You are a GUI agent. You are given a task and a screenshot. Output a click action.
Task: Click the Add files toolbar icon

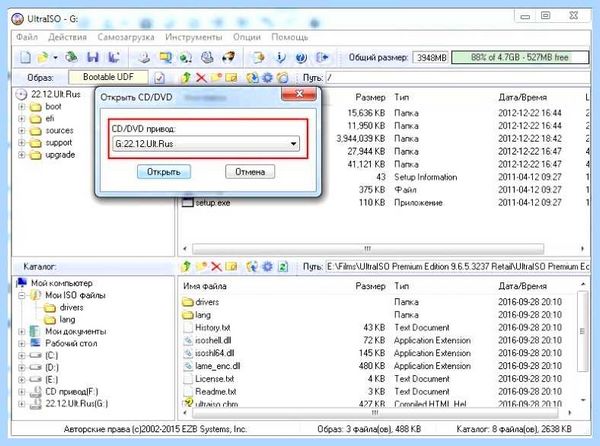[x=258, y=57]
